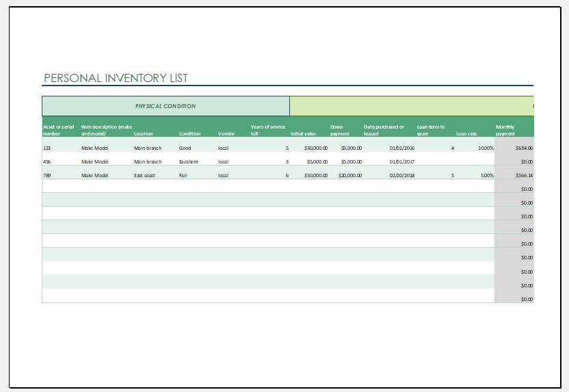Click the Personal Inventory List title

pyautogui.click(x=116, y=78)
